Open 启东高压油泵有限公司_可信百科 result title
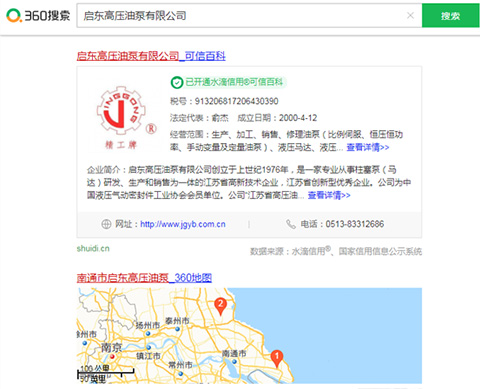480x389 pixels. pyautogui.click(x=151, y=56)
